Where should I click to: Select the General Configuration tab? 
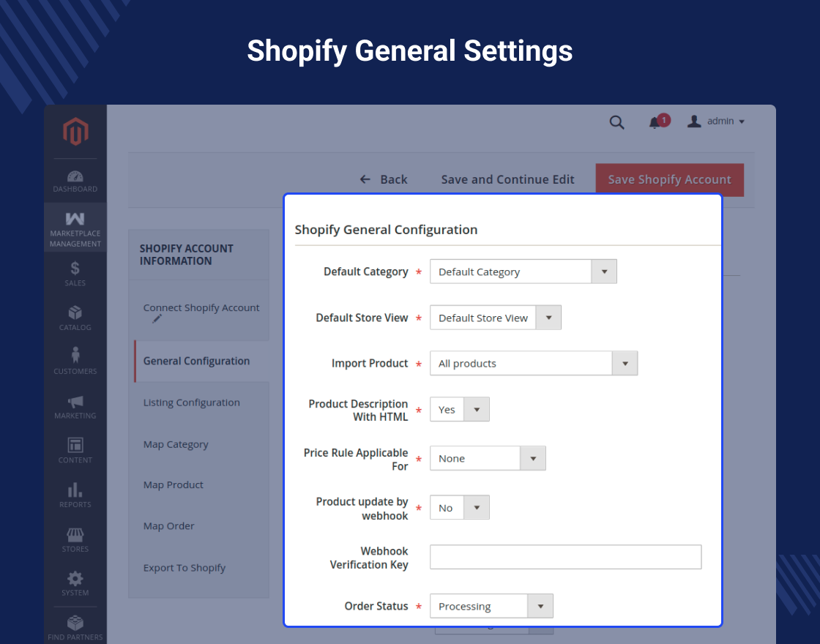201,362
